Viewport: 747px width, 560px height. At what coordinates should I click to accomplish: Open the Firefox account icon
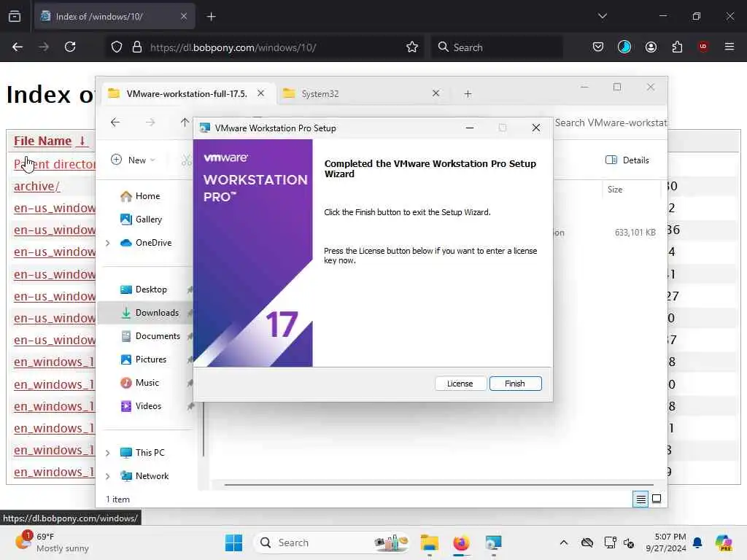click(x=651, y=47)
